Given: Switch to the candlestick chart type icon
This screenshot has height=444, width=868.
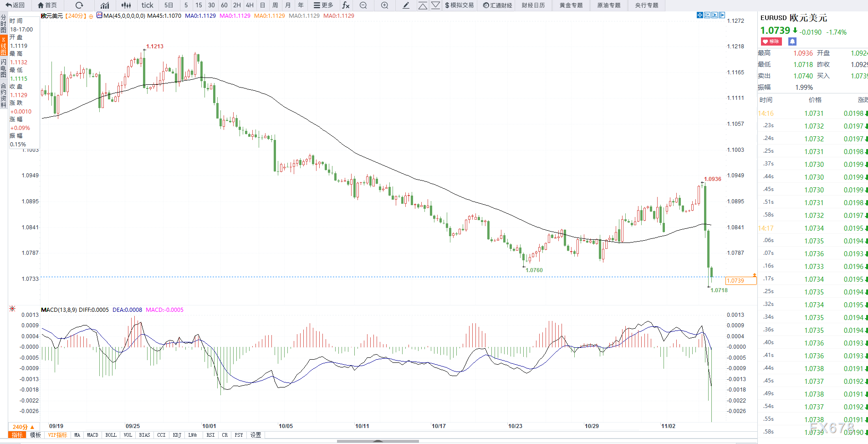Looking at the screenshot, I should point(126,5).
